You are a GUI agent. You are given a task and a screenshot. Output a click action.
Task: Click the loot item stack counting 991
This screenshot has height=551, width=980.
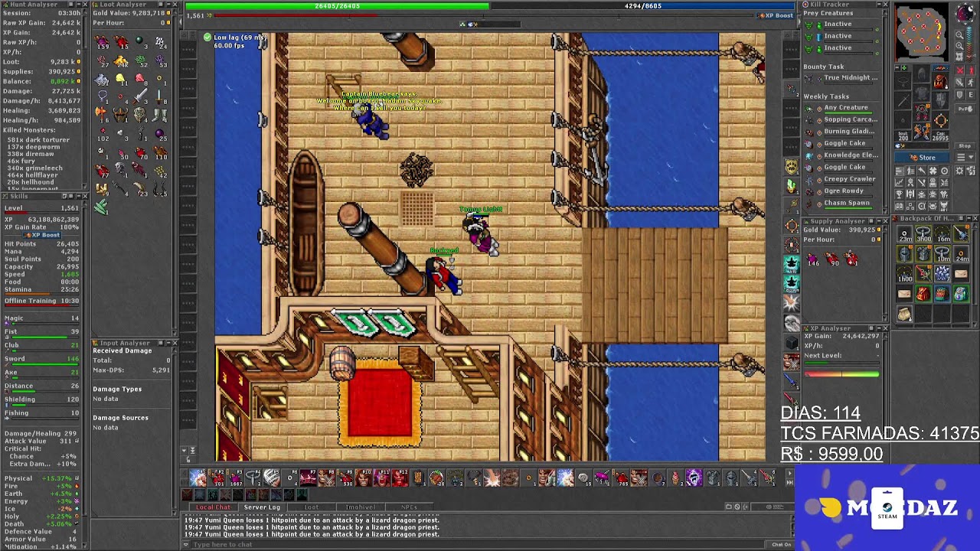[x=103, y=79]
